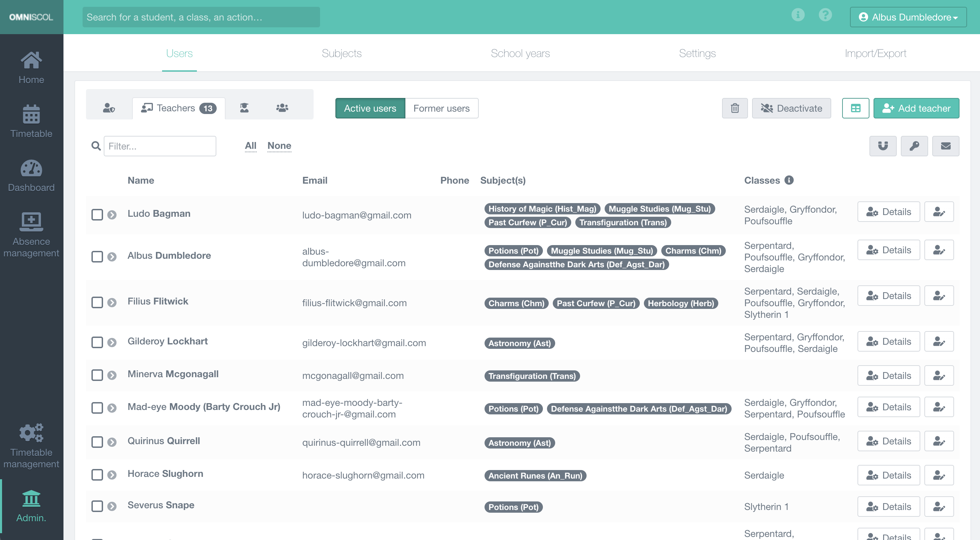Click the envelope icon to email teachers
Image resolution: width=980 pixels, height=540 pixels.
[x=946, y=146]
